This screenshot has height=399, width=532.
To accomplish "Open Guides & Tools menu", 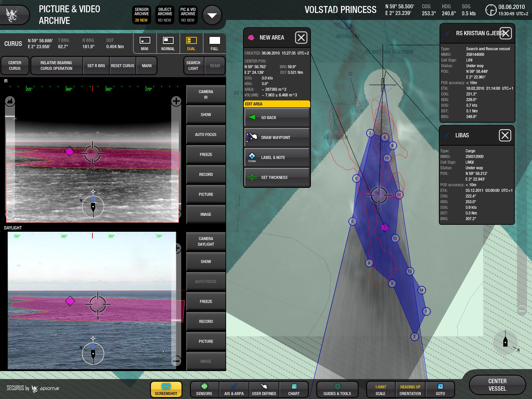I will coord(337,389).
